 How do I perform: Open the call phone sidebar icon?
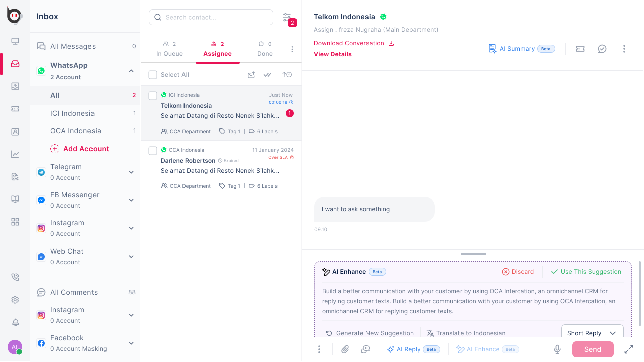(15, 277)
